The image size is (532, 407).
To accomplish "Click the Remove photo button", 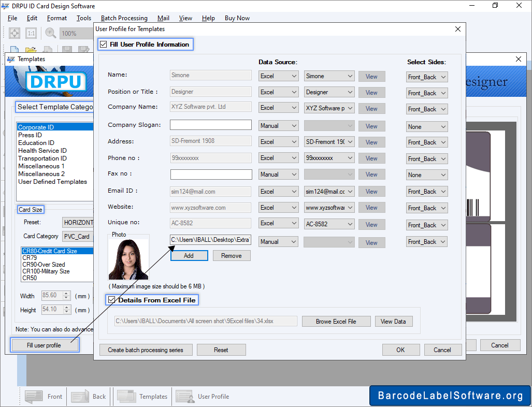I will click(x=232, y=256).
